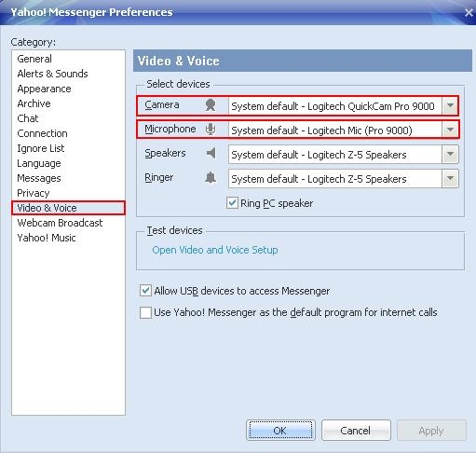
Task: Open Ringer combo box showing Z-5 Speakers
Action: pyautogui.click(x=343, y=178)
